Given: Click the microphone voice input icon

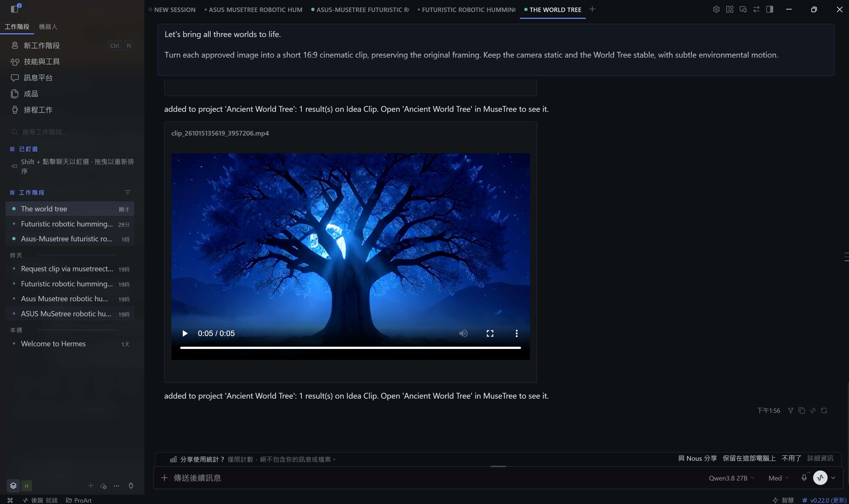Looking at the screenshot, I should pos(804,478).
